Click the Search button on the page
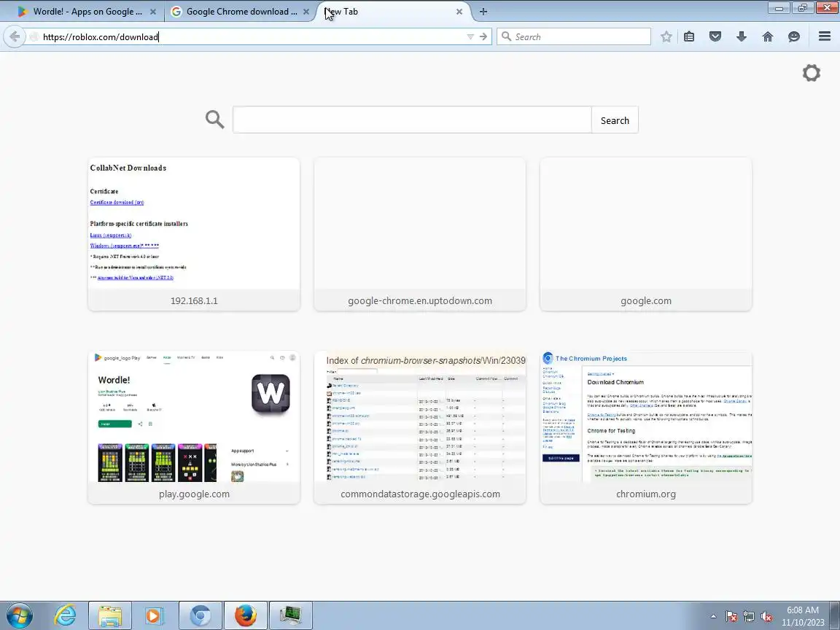 615,120
